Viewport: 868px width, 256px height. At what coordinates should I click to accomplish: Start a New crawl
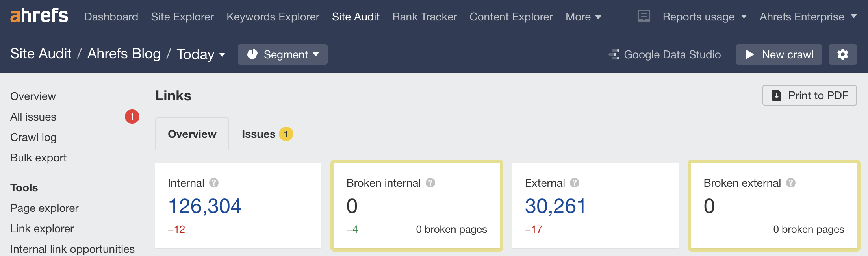(x=779, y=54)
